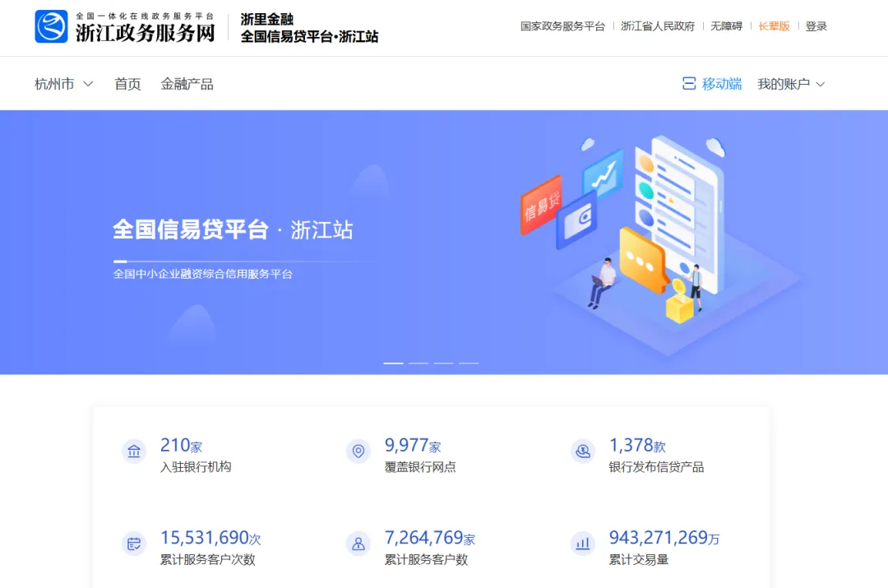Click the 9,977家 statistic value
Viewport: 888px width, 588px height.
pyautogui.click(x=413, y=445)
